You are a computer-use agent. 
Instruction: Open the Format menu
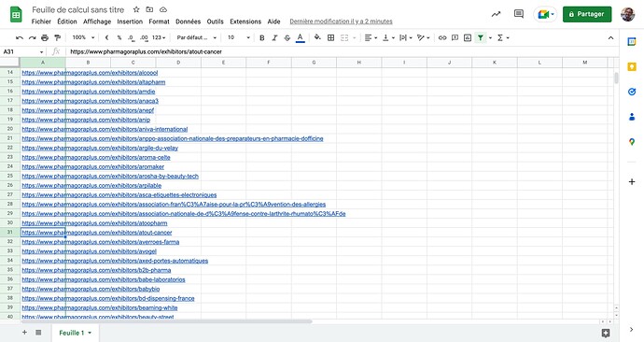(159, 21)
